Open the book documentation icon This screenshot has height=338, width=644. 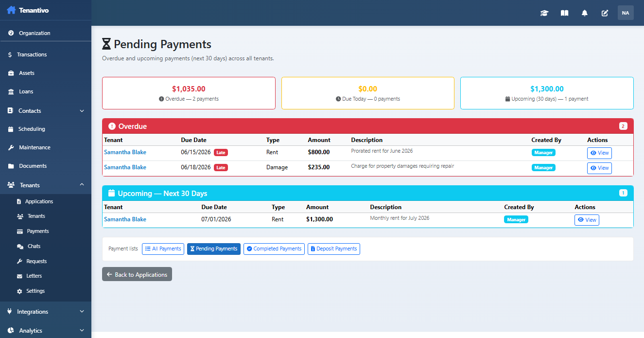click(x=564, y=13)
